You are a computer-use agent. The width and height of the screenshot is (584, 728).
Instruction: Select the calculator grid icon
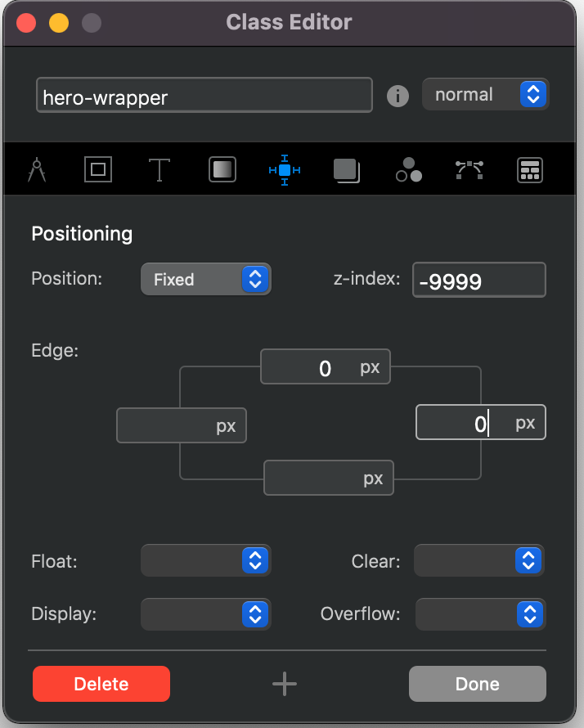[x=530, y=169]
